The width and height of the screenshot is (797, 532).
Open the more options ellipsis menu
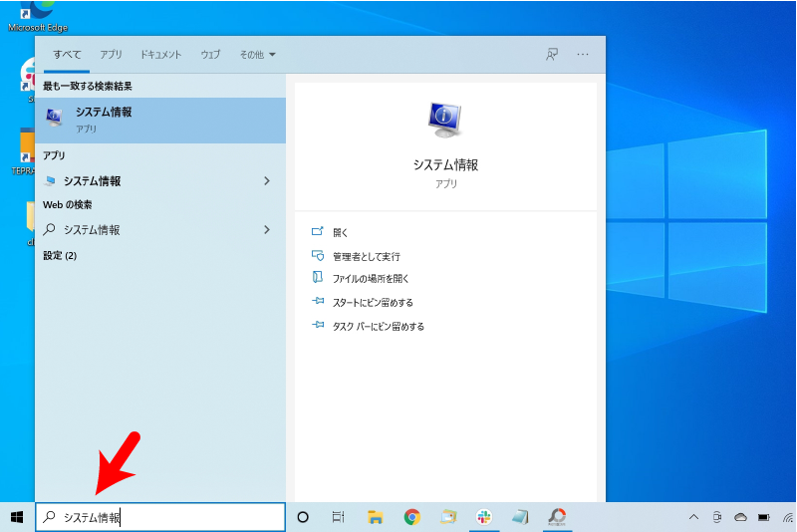tap(583, 55)
